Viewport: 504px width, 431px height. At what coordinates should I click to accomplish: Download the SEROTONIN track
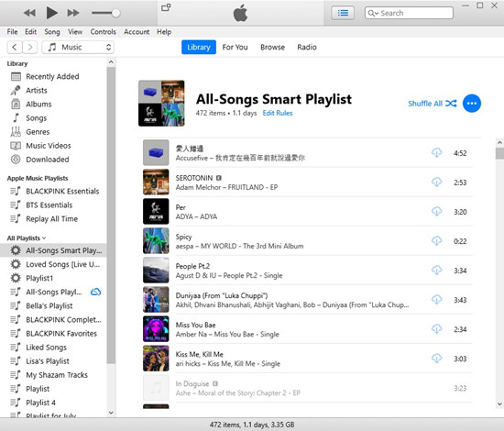[x=436, y=182]
